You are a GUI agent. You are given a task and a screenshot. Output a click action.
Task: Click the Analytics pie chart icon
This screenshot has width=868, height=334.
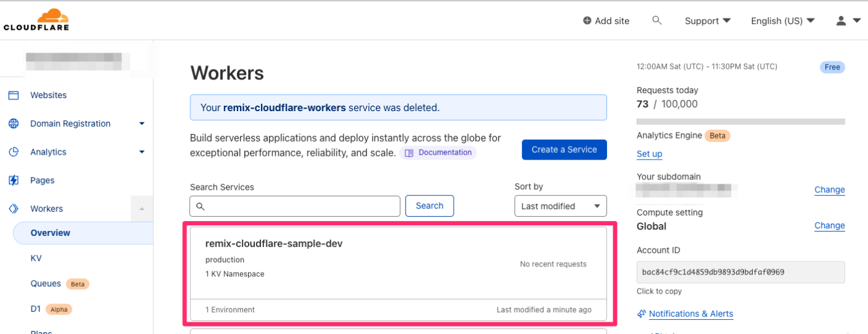pos(14,152)
